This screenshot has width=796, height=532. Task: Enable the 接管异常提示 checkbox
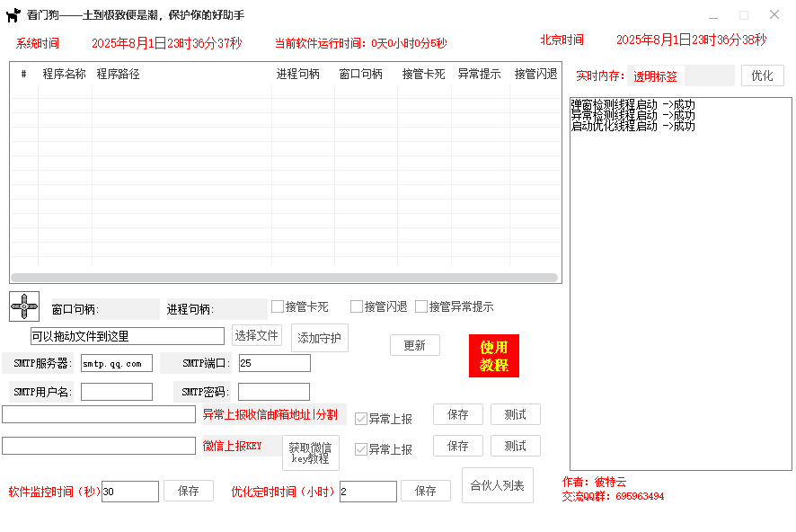pyautogui.click(x=420, y=306)
